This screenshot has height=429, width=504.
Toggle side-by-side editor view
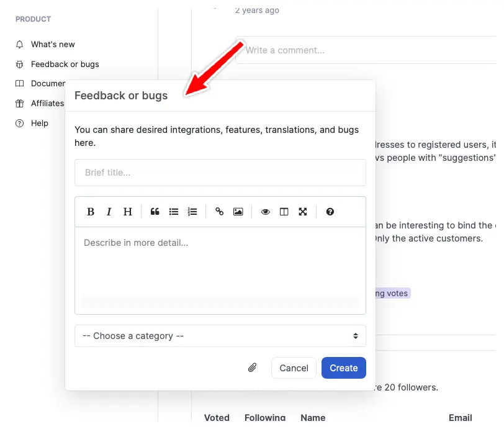point(284,212)
